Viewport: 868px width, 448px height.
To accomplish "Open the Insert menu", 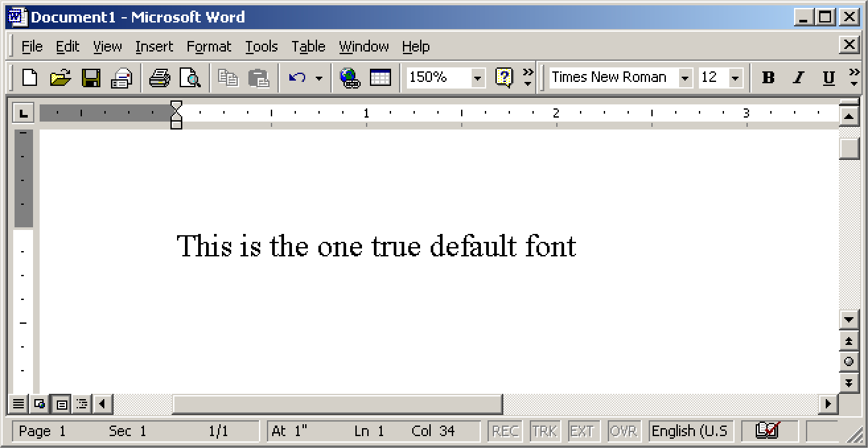I will [154, 47].
